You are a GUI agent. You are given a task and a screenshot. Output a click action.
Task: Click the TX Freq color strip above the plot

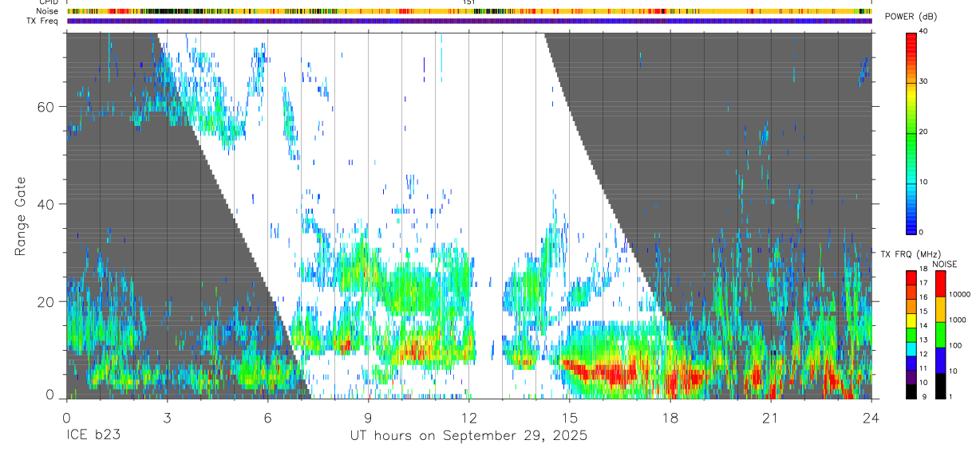(469, 21)
